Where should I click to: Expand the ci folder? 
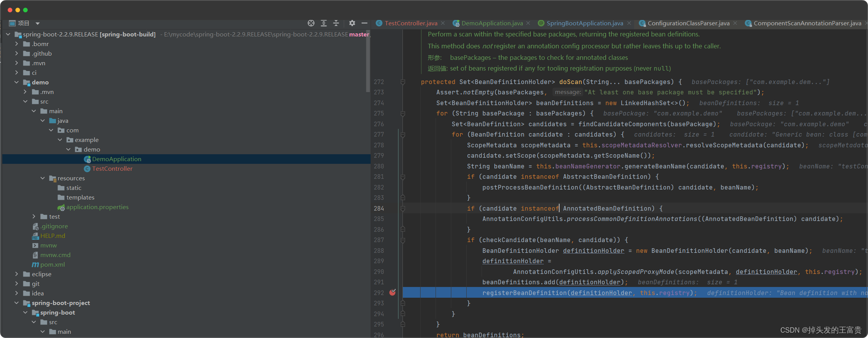click(x=17, y=73)
